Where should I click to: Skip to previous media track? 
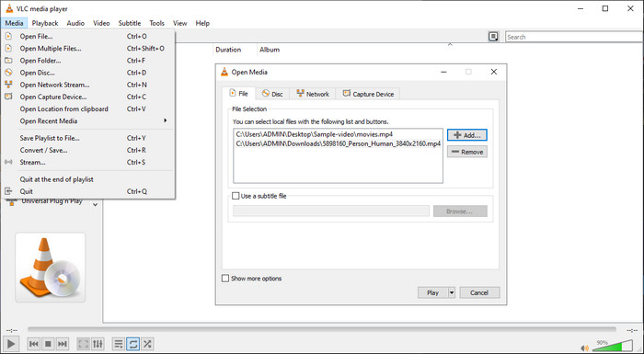click(x=34, y=344)
